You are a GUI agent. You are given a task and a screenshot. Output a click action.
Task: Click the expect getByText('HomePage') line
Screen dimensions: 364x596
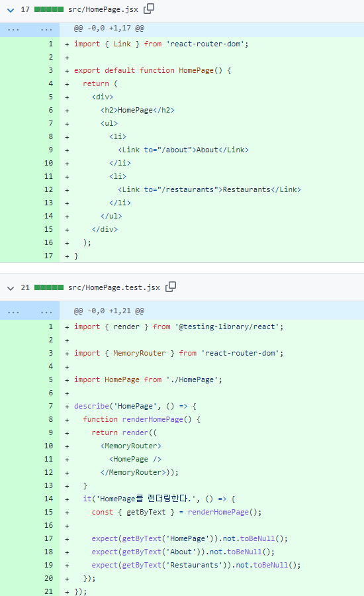pos(189,538)
